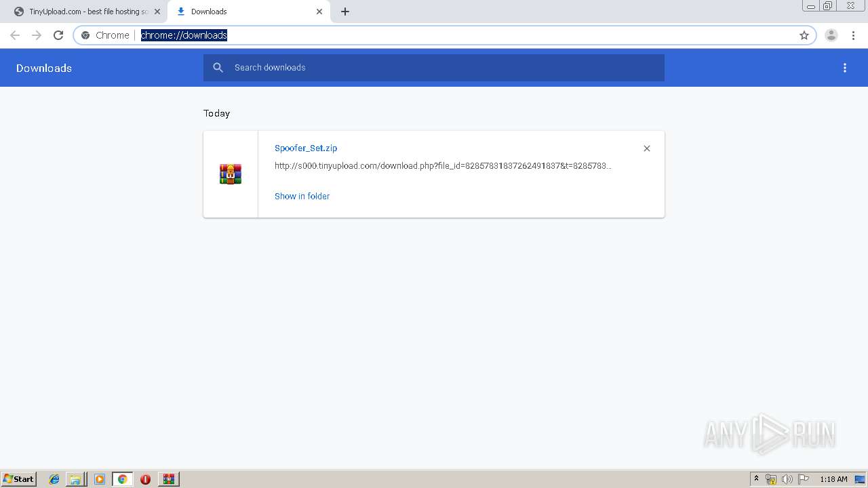Image resolution: width=868 pixels, height=488 pixels.
Task: Bookmark this page with the star
Action: [x=804, y=35]
